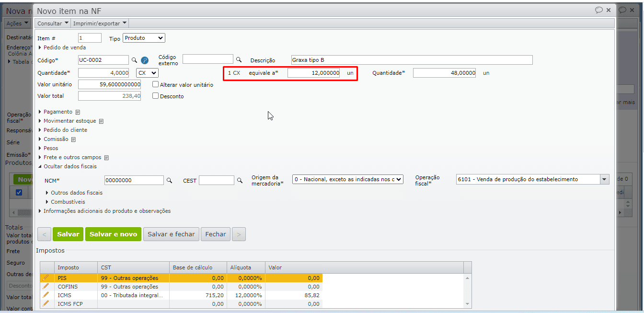The height and width of the screenshot is (313, 644).
Task: Open the Ações menu in background window
Action: point(17,23)
